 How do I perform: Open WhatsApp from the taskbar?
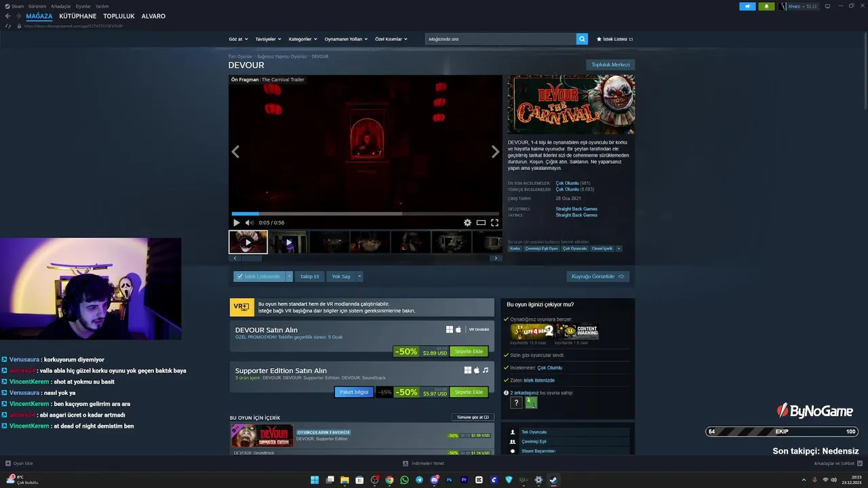(x=405, y=480)
